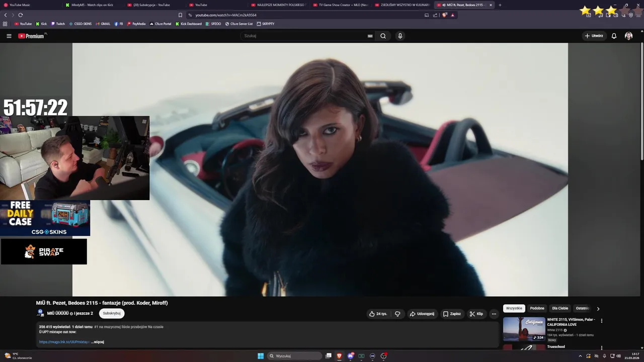Click the main video player
Viewport: 644px width, 362px height.
pyautogui.click(x=320, y=169)
